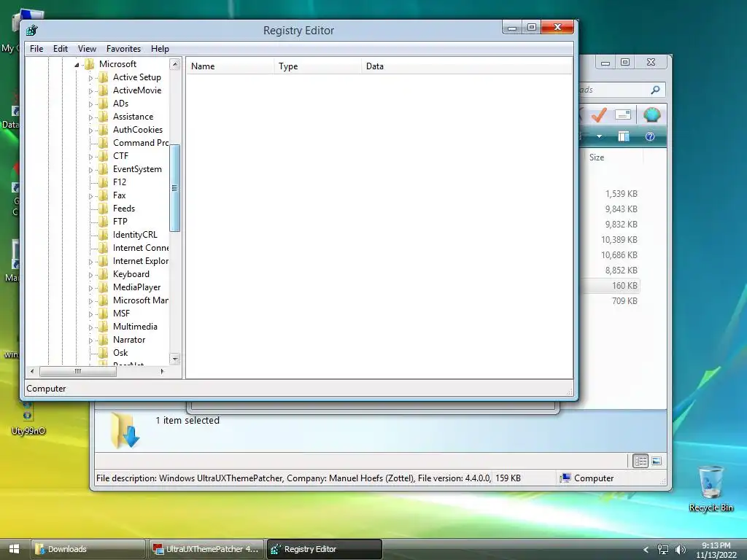The width and height of the screenshot is (747, 560).
Task: Expand the Keyboard key
Action: 90,275
